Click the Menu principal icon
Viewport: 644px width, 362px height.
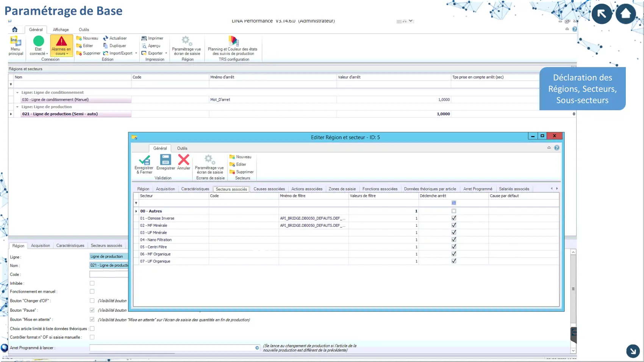pos(16,42)
